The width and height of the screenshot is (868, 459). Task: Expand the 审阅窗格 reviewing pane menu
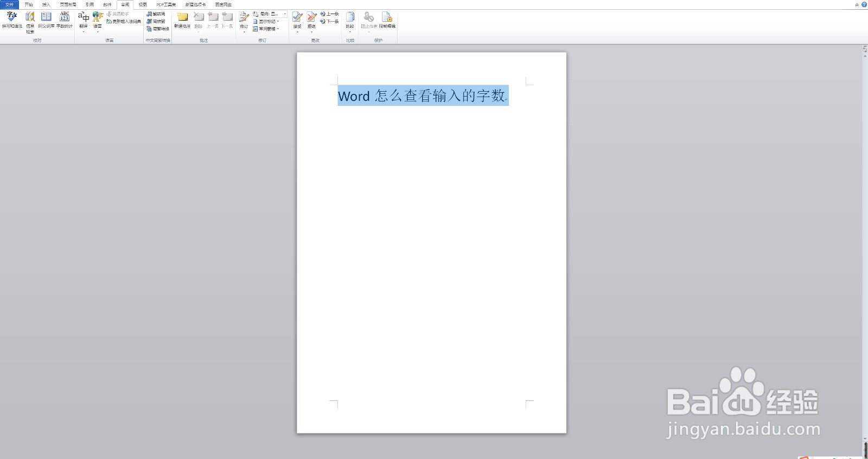point(266,29)
